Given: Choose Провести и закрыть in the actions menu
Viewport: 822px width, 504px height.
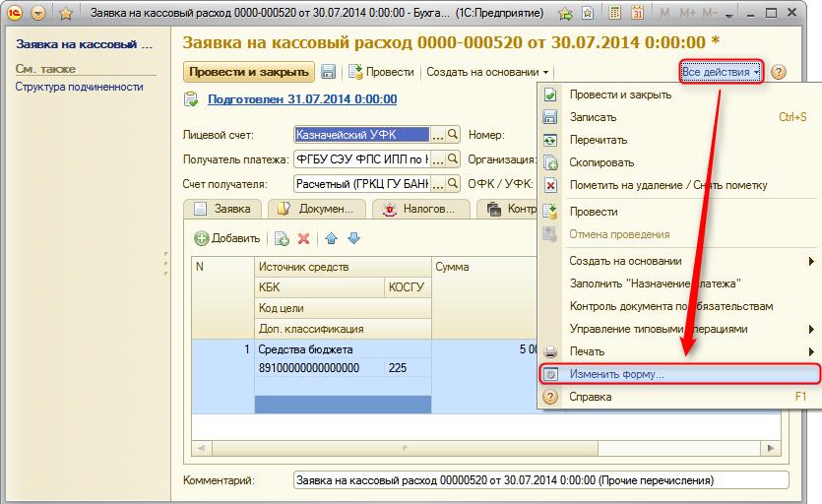Looking at the screenshot, I should [678, 94].
